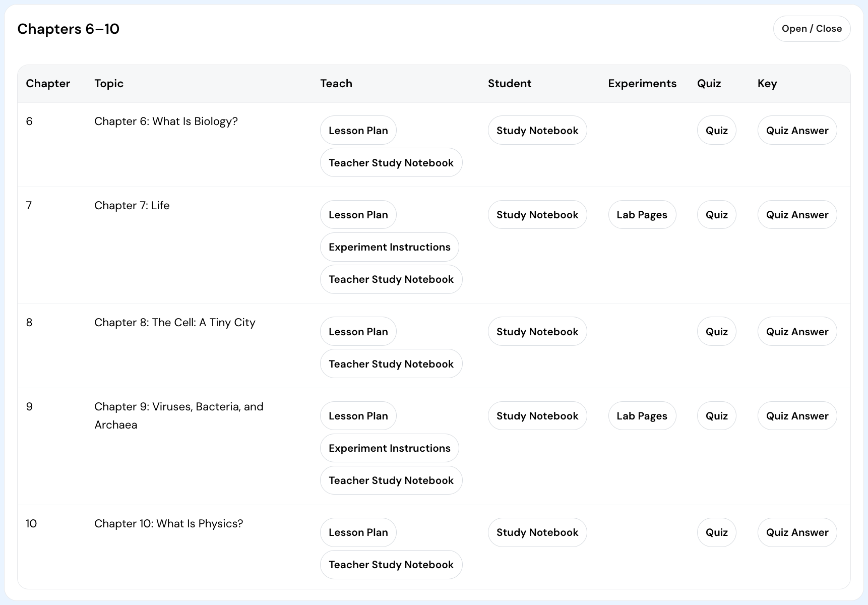Open the Chapter 6 Quiz
The height and width of the screenshot is (605, 868).
(x=716, y=131)
